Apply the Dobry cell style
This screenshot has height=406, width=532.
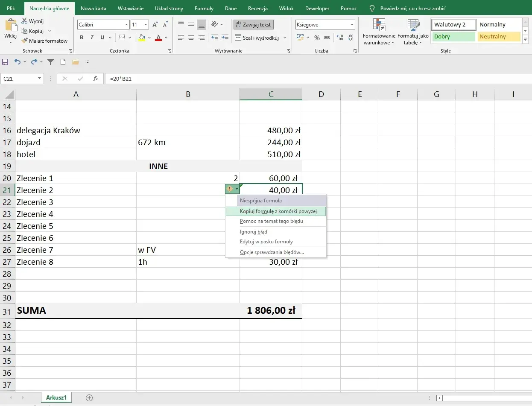[x=453, y=37]
